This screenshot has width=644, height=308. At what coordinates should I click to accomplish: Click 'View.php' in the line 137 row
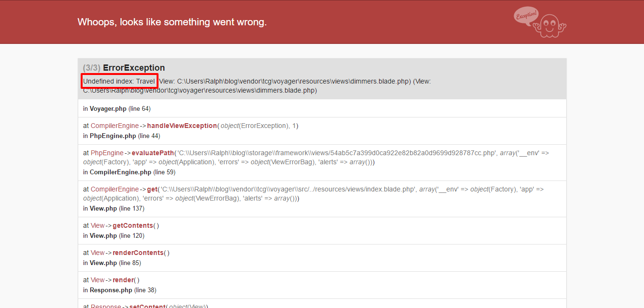point(103,208)
